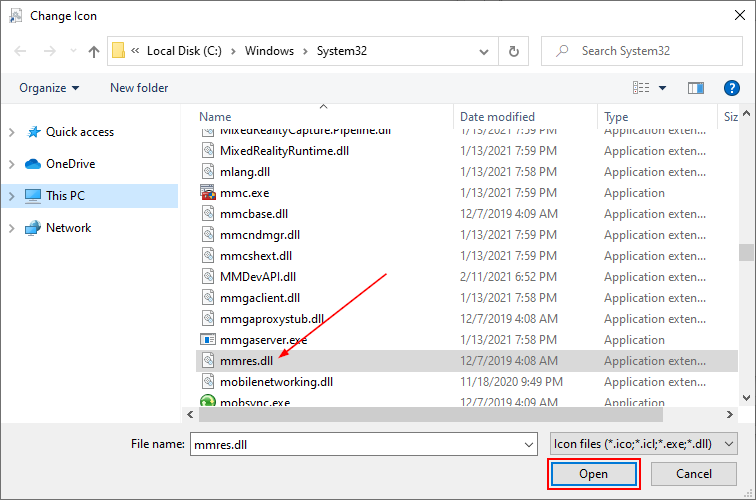This screenshot has width=756, height=500.
Task: Click System32 breadcrumb in address bar
Action: pos(342,51)
